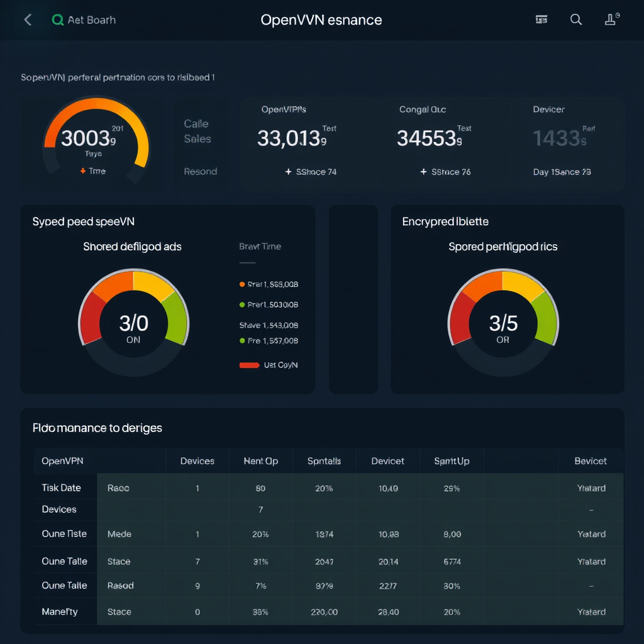Click Syped peed speeVN panel title
The image size is (644, 644).
pos(84,222)
